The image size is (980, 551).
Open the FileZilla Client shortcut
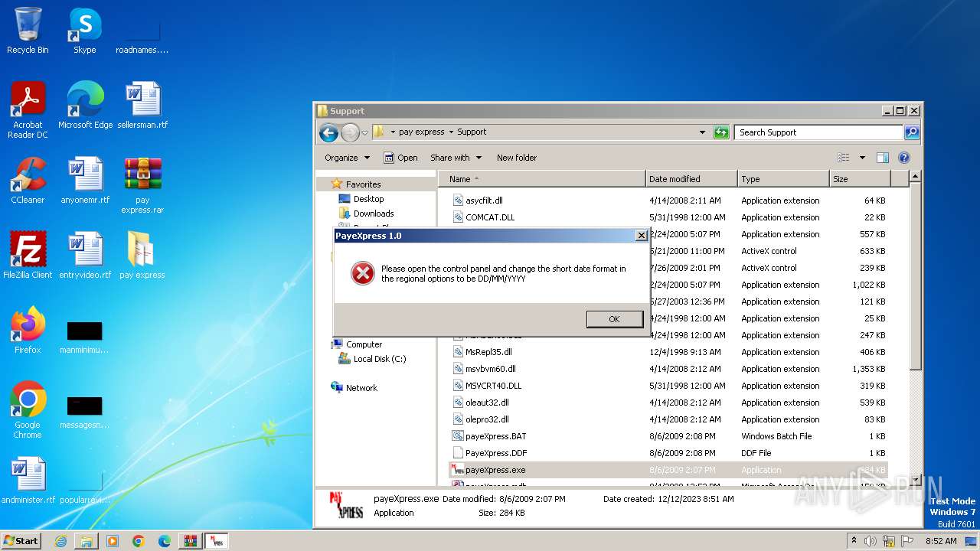(28, 255)
